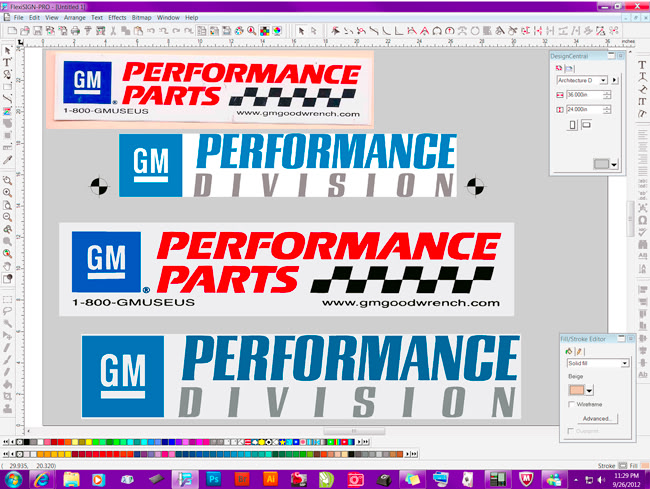Open the File menu
This screenshot has width=650, height=489.
(19, 17)
